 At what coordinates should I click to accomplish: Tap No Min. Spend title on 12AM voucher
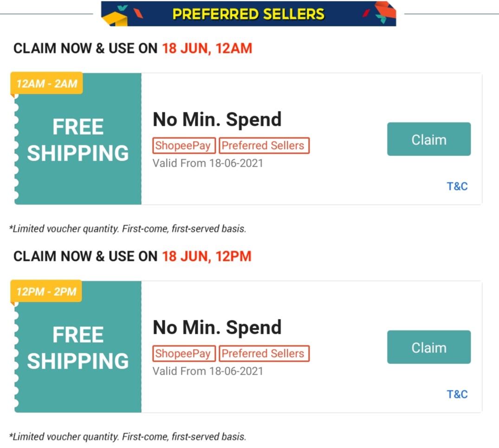click(x=217, y=120)
